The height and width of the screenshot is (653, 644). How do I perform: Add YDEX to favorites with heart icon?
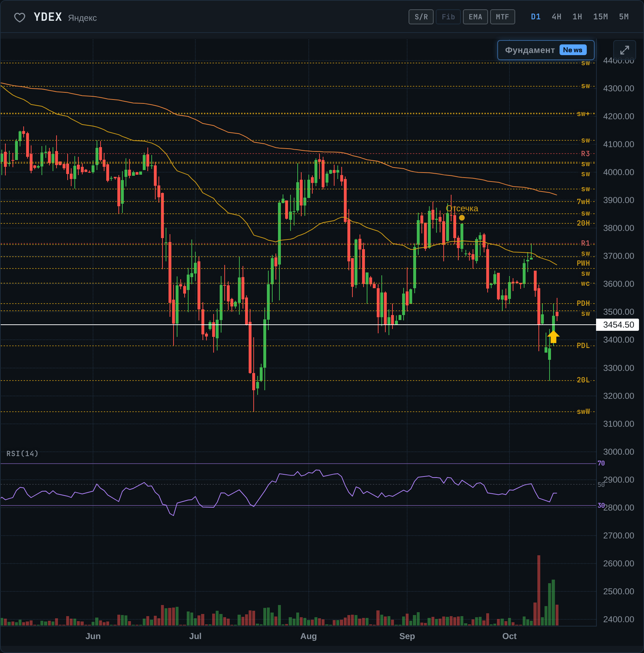tap(20, 17)
